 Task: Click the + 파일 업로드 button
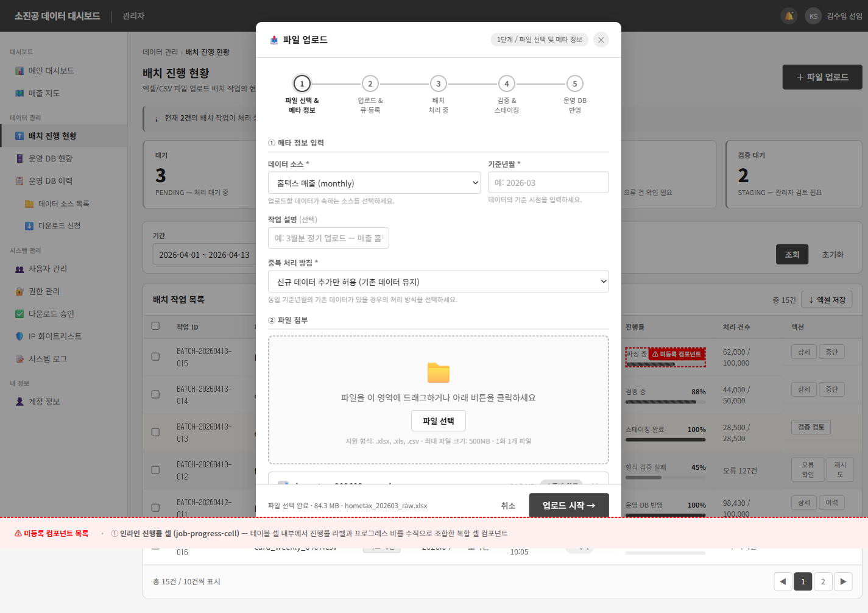click(x=822, y=77)
